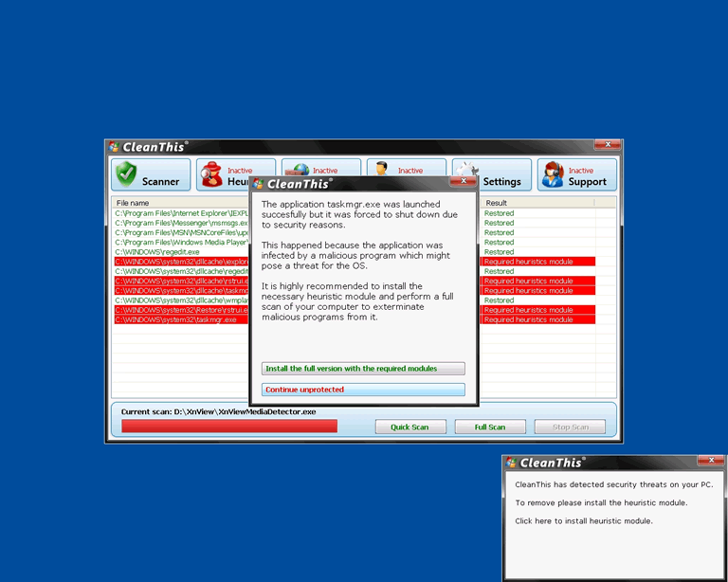Image resolution: width=728 pixels, height=582 pixels.
Task: Click the warning dialog's title bar logo
Action: coord(258,184)
